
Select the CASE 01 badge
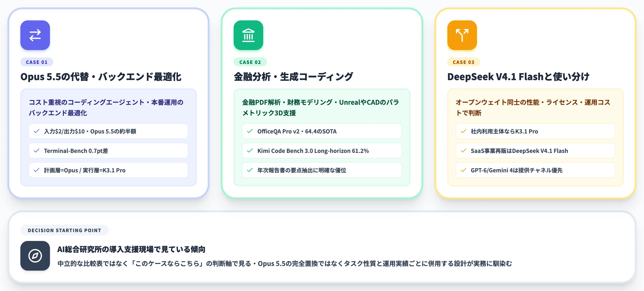pyautogui.click(x=37, y=62)
